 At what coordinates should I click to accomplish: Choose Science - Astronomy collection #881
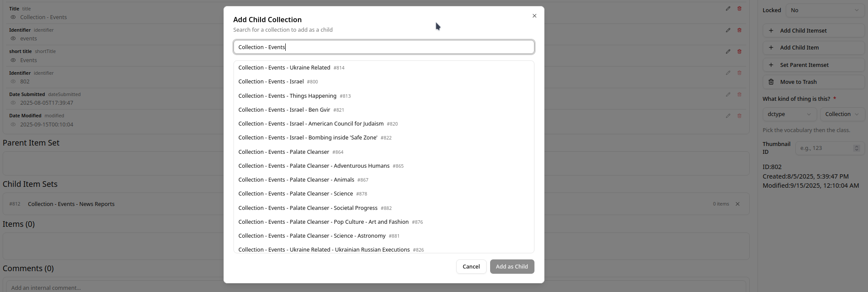pyautogui.click(x=384, y=236)
